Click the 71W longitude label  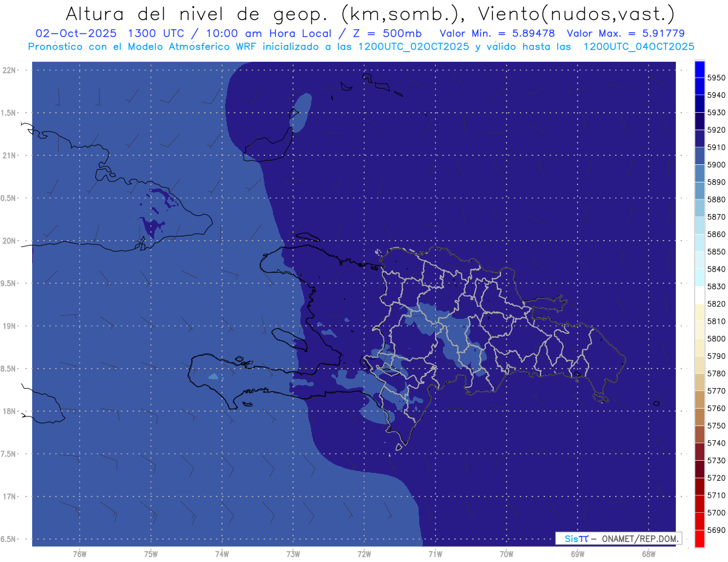435,554
